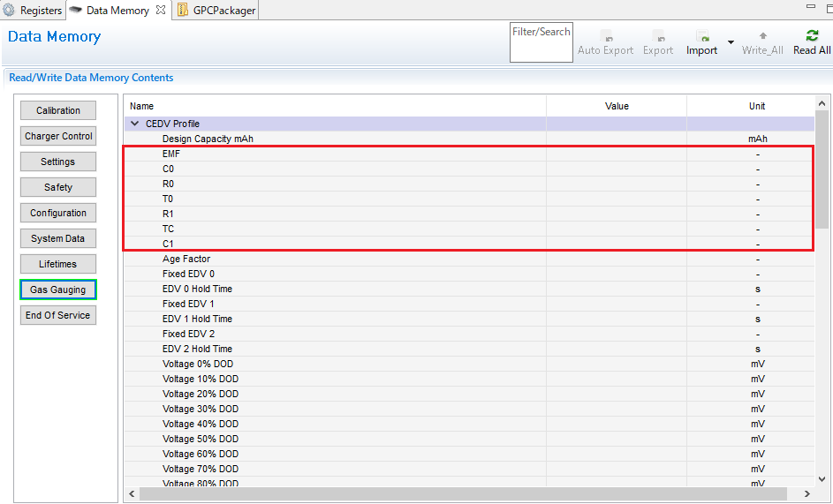Select the C0 parameter row
The image size is (833, 504).
pos(469,169)
